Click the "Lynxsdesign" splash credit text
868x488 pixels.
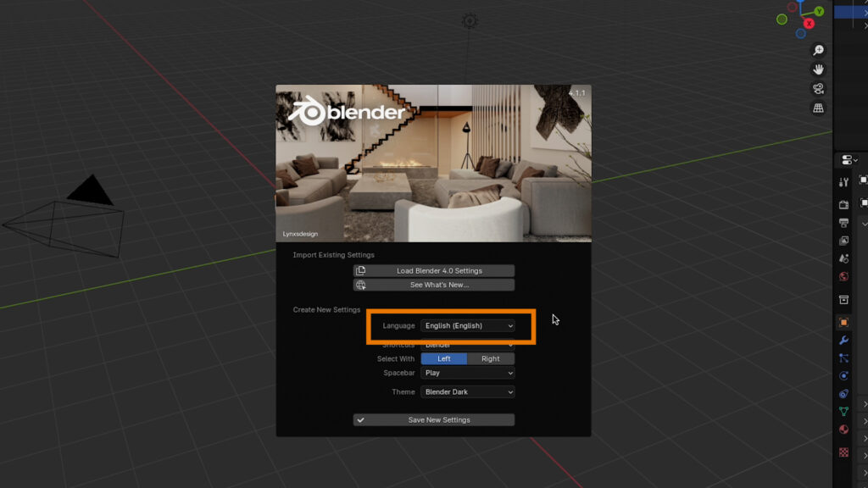300,234
